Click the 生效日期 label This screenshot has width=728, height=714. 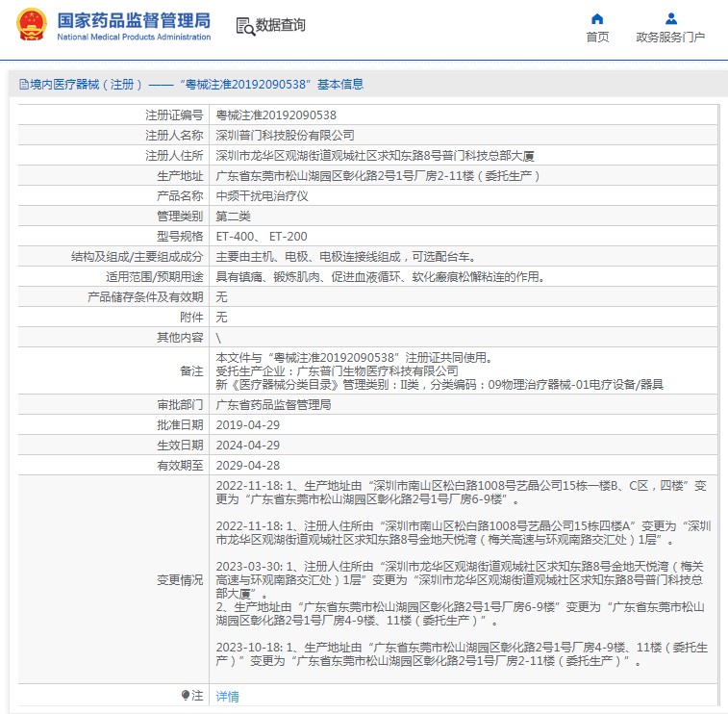pyautogui.click(x=180, y=445)
